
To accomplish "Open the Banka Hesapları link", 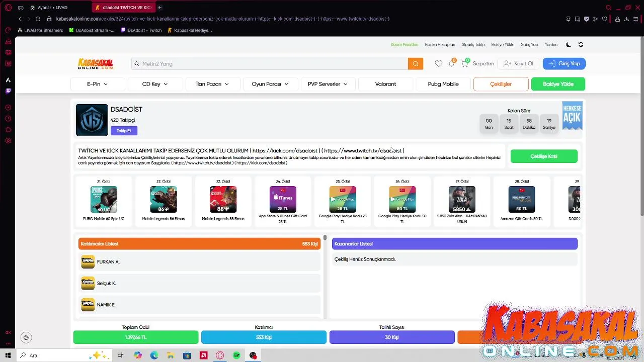I will [440, 45].
